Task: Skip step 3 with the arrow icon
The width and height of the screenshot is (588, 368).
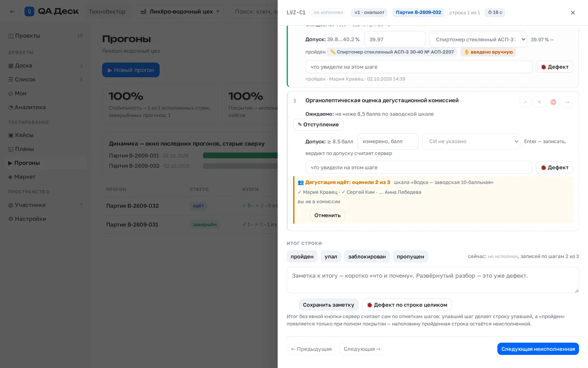Action: [x=567, y=102]
